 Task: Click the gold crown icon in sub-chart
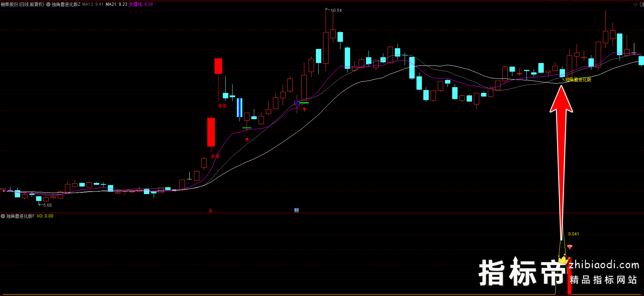[x=563, y=259]
